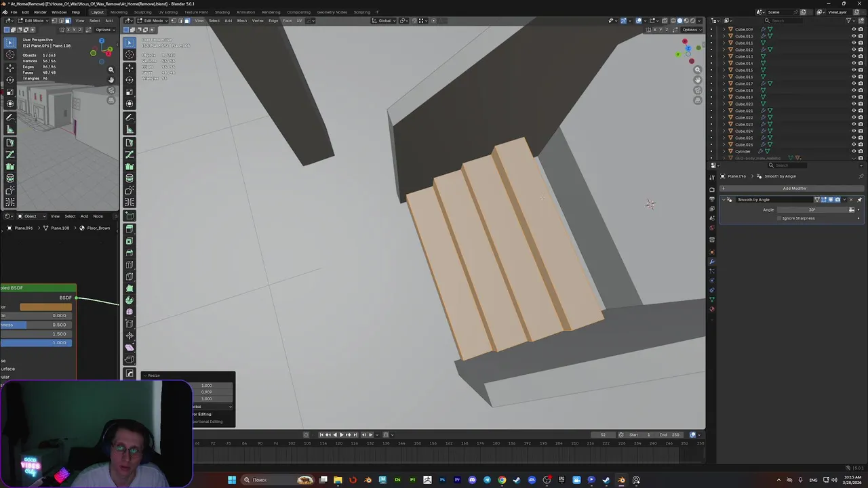
Task: Toggle vertex select mode in main viewport
Action: tap(174, 20)
